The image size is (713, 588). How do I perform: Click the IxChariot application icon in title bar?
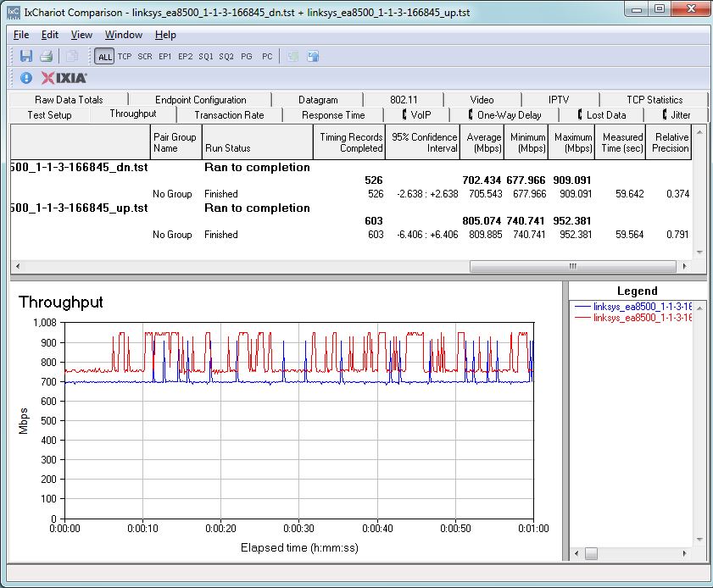tap(14, 12)
